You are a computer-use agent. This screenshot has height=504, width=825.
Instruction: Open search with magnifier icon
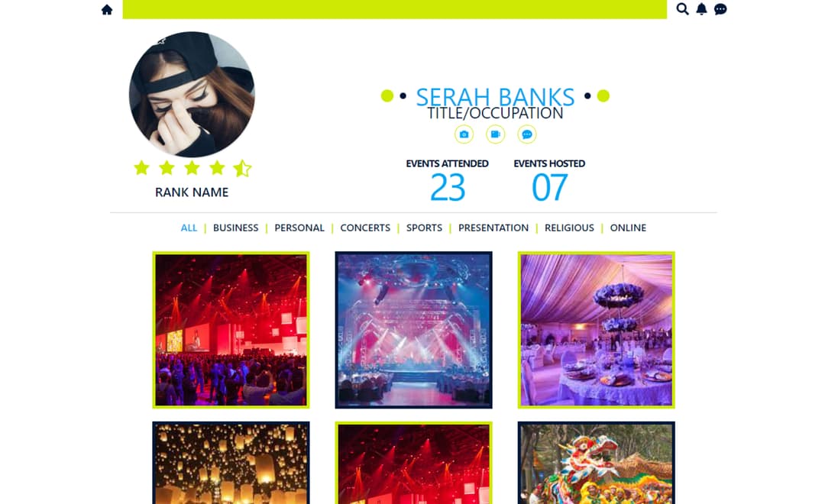[682, 9]
